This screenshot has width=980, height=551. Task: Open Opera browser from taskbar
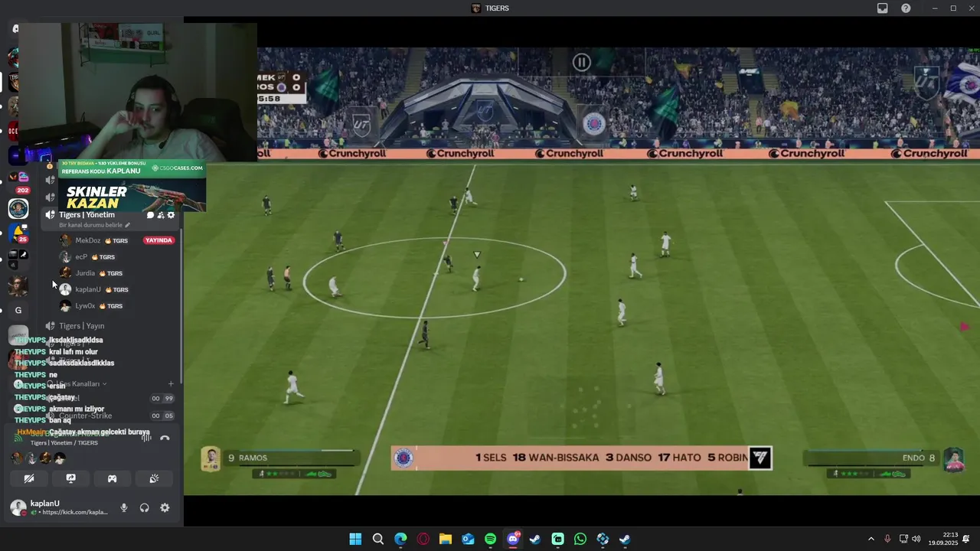coord(423,539)
